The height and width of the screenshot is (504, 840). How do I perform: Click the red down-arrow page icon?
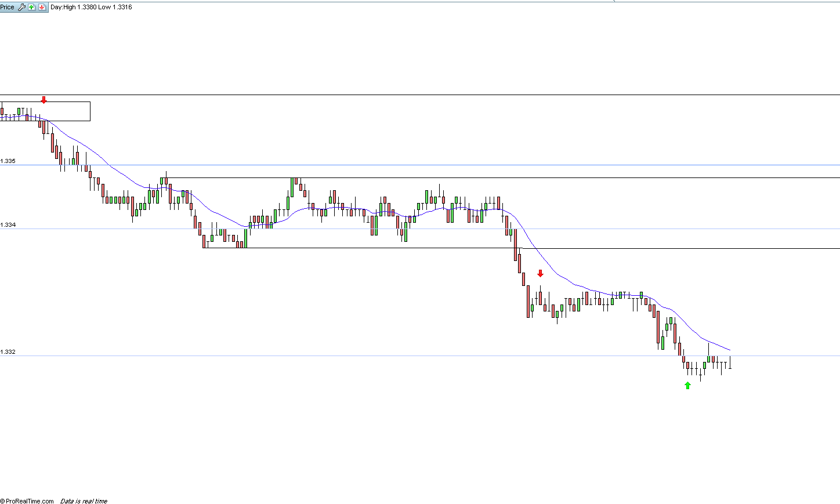coord(42,7)
